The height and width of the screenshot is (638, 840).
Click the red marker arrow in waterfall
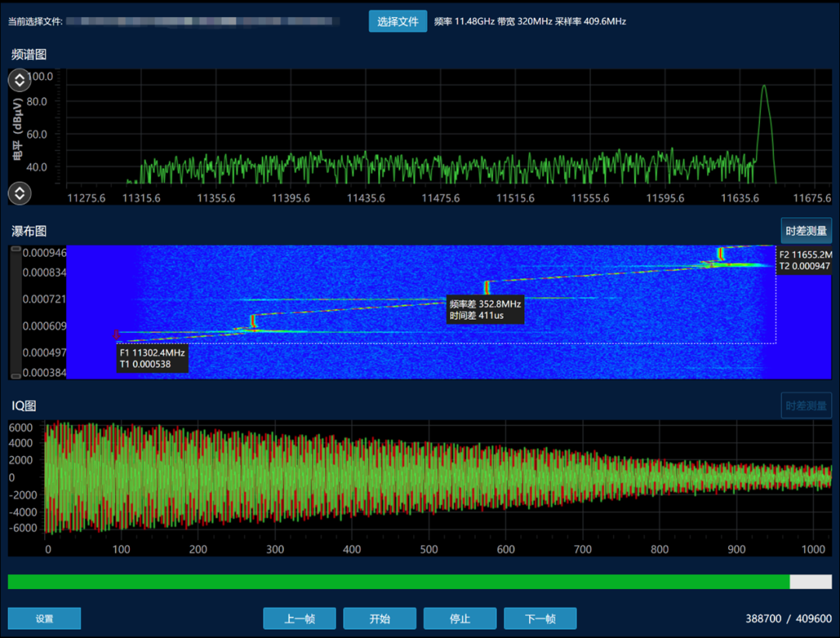click(x=116, y=335)
